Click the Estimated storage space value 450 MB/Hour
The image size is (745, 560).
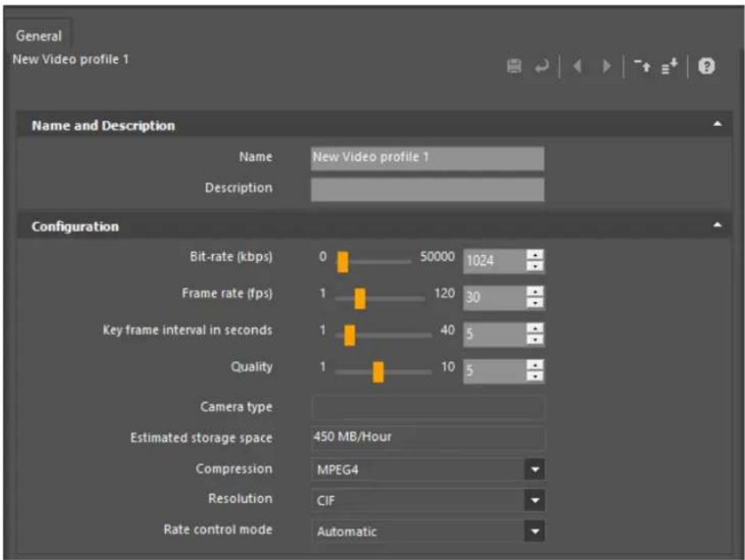point(353,436)
